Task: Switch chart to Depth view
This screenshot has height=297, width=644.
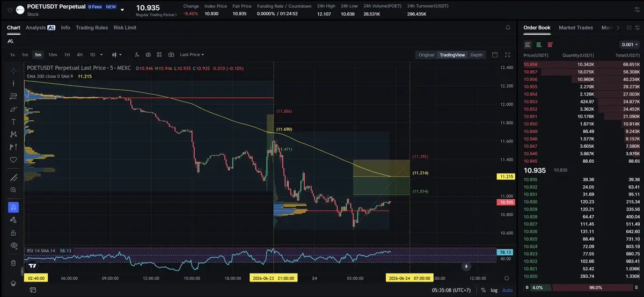Action: click(477, 55)
